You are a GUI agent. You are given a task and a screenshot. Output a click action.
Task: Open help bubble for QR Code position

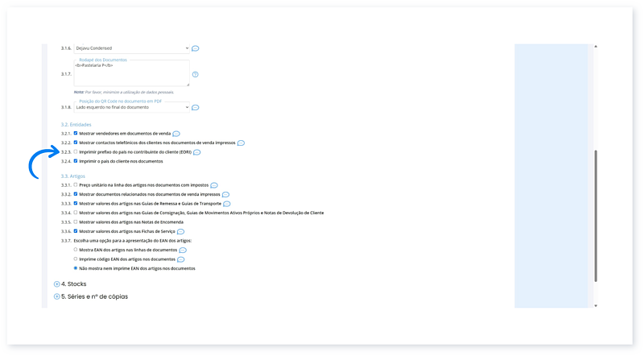coord(195,107)
